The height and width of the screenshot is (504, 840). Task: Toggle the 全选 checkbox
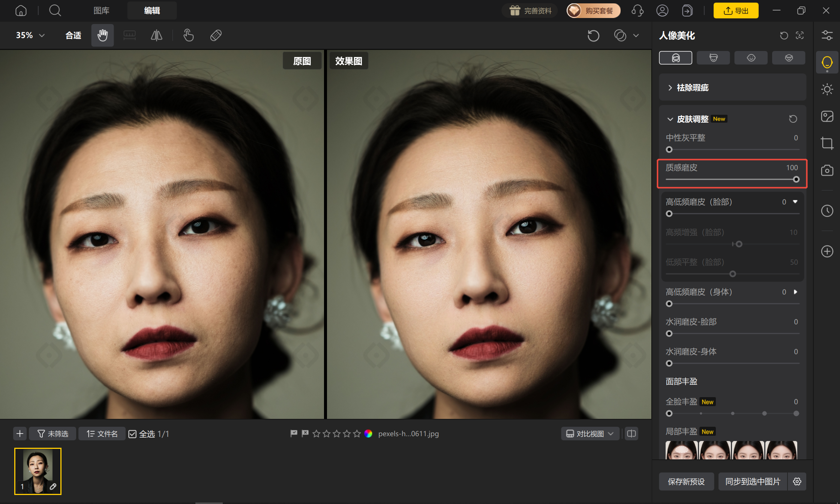click(132, 434)
